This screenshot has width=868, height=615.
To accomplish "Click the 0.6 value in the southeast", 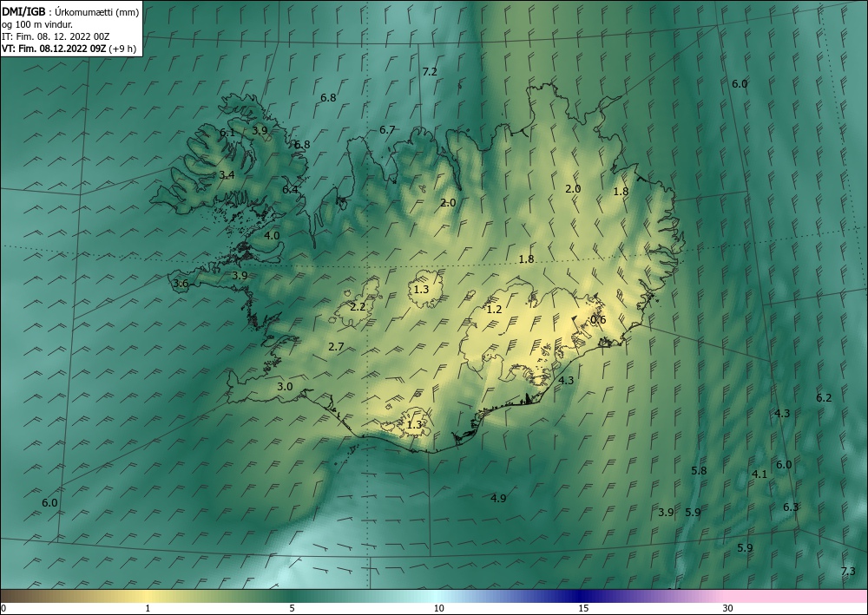I will click(598, 320).
